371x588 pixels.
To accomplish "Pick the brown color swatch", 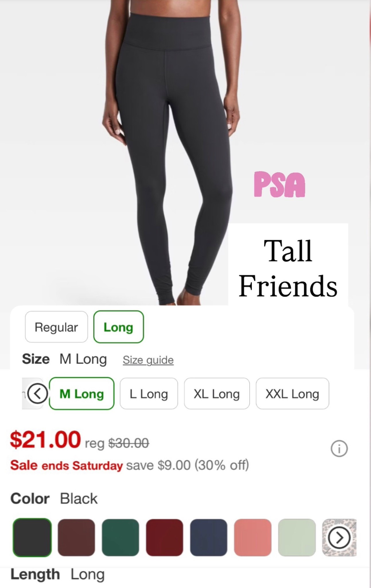I will pyautogui.click(x=76, y=537).
